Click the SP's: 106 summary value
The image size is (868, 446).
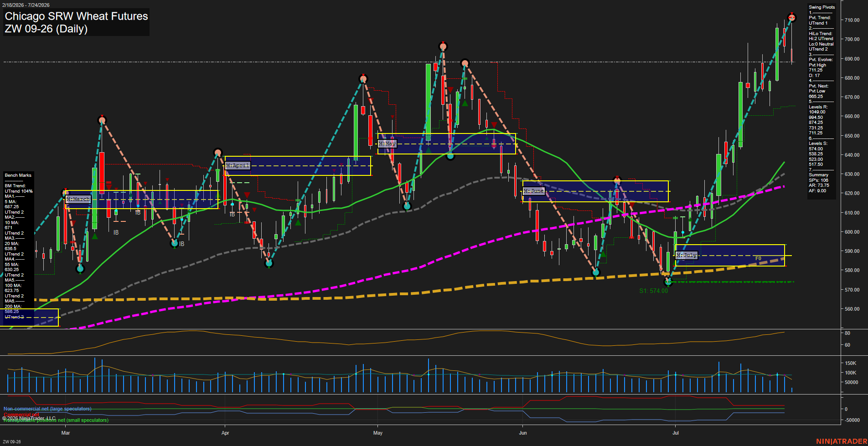(819, 180)
